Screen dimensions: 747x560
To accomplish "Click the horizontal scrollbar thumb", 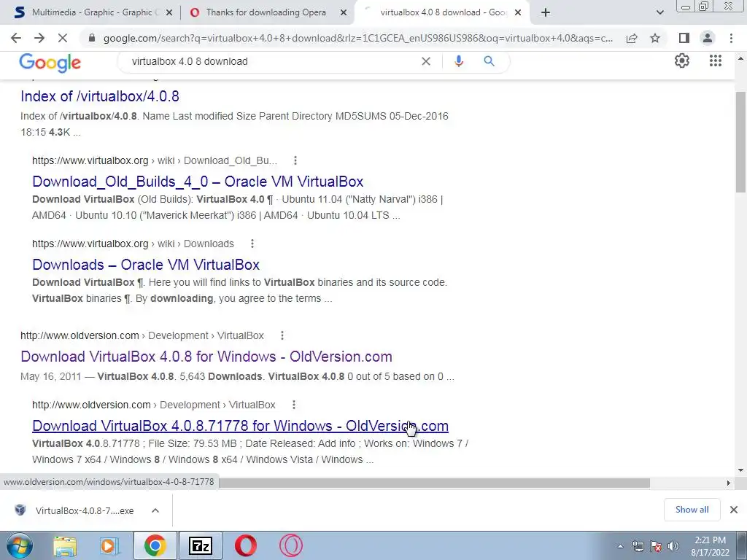I will click(434, 483).
